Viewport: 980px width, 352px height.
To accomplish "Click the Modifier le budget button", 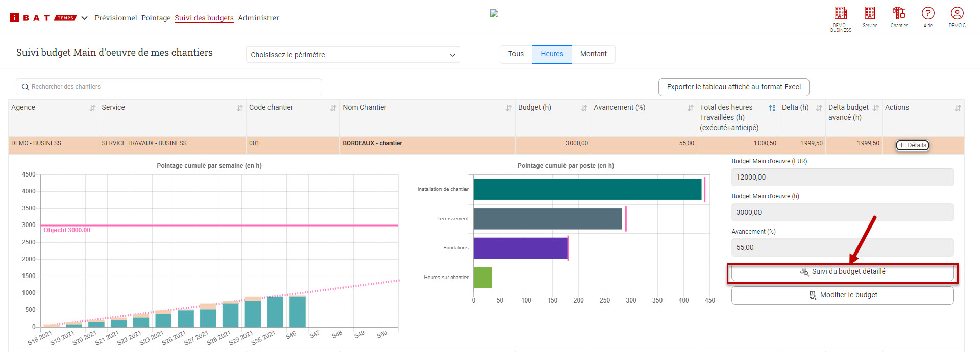I will click(842, 295).
